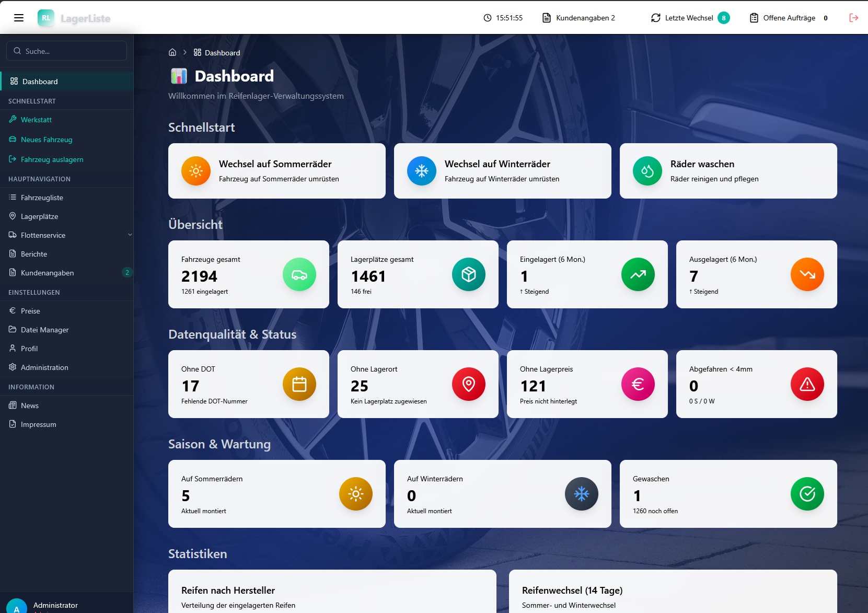Click the RL LagerListe logo
Image resolution: width=868 pixels, height=613 pixels.
[74, 18]
